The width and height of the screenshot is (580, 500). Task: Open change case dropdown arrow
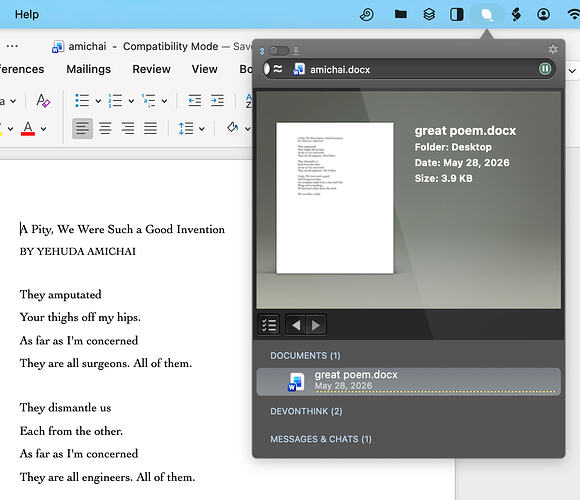13,101
